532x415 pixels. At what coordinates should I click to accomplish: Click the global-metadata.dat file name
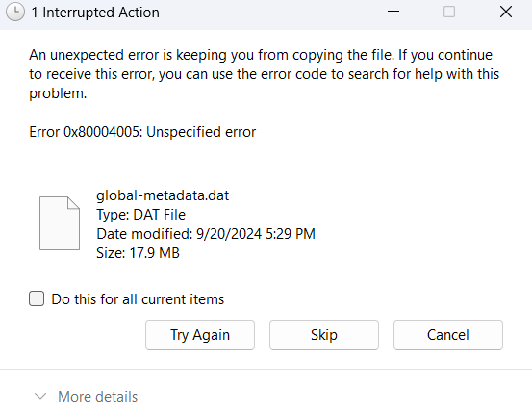[x=163, y=196]
